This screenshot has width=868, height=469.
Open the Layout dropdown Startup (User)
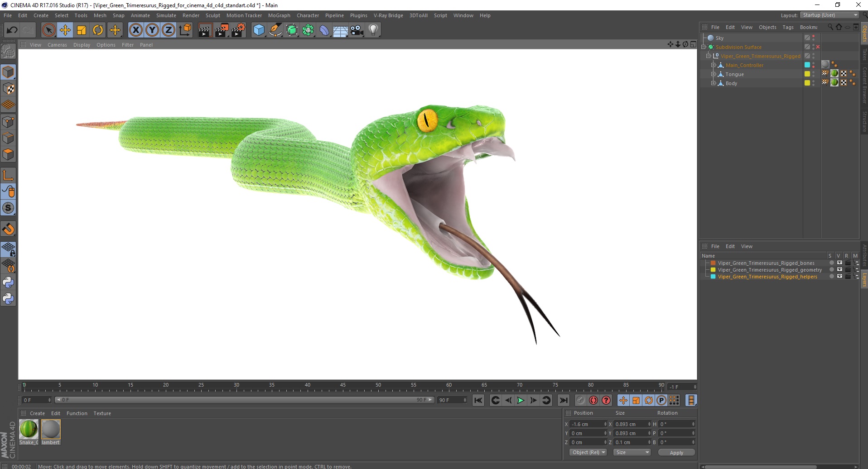click(829, 15)
